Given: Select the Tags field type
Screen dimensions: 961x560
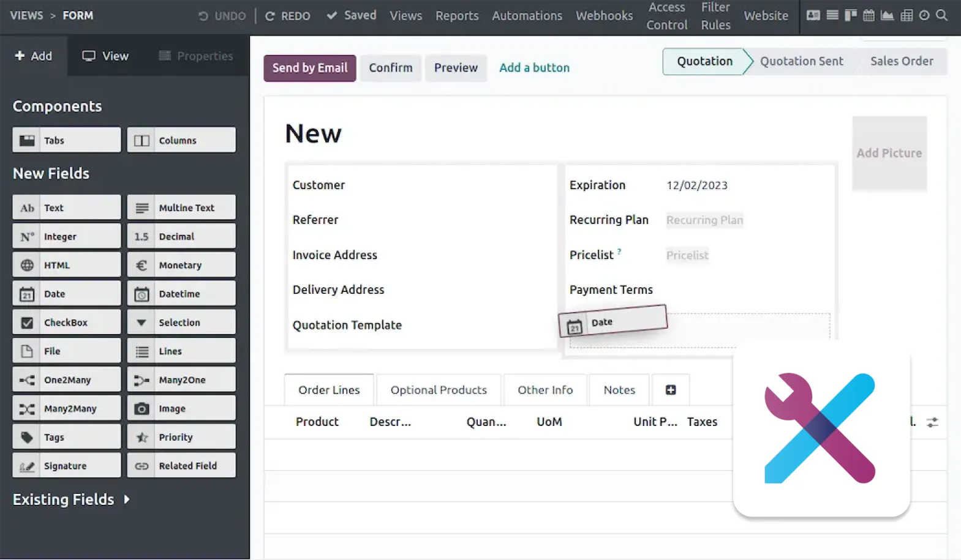Looking at the screenshot, I should click(x=67, y=437).
